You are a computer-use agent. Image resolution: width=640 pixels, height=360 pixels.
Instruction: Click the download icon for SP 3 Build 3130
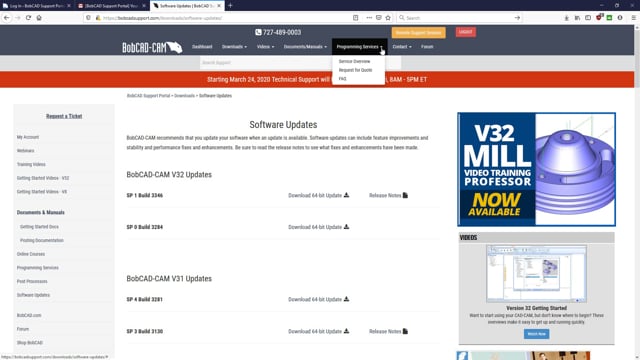click(x=346, y=331)
